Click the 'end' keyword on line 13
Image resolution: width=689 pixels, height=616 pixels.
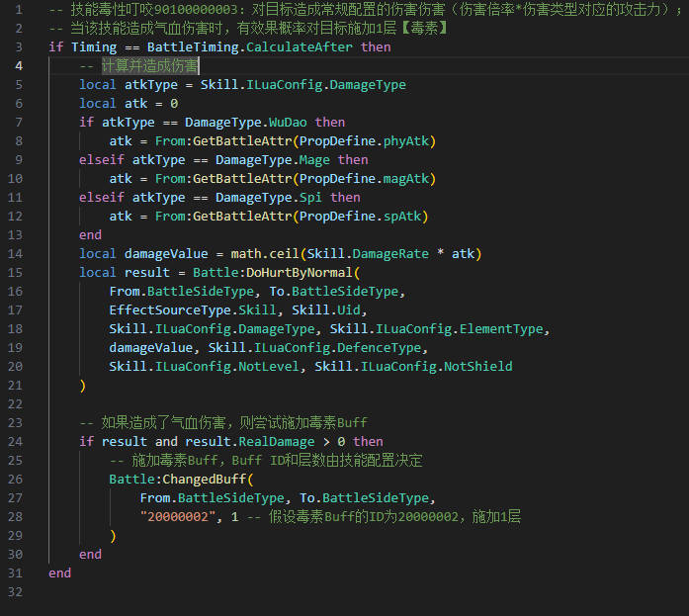(x=90, y=235)
